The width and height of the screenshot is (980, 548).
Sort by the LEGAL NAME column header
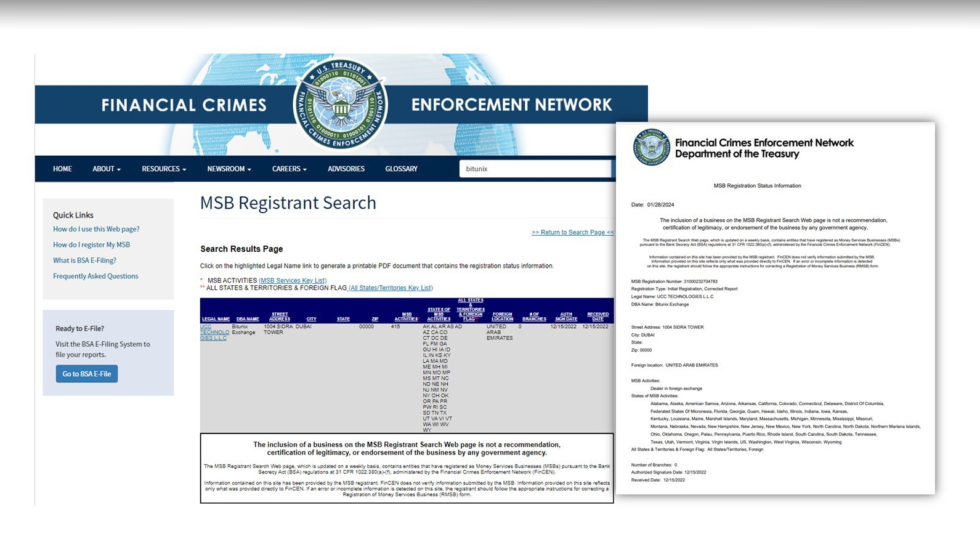tap(216, 319)
